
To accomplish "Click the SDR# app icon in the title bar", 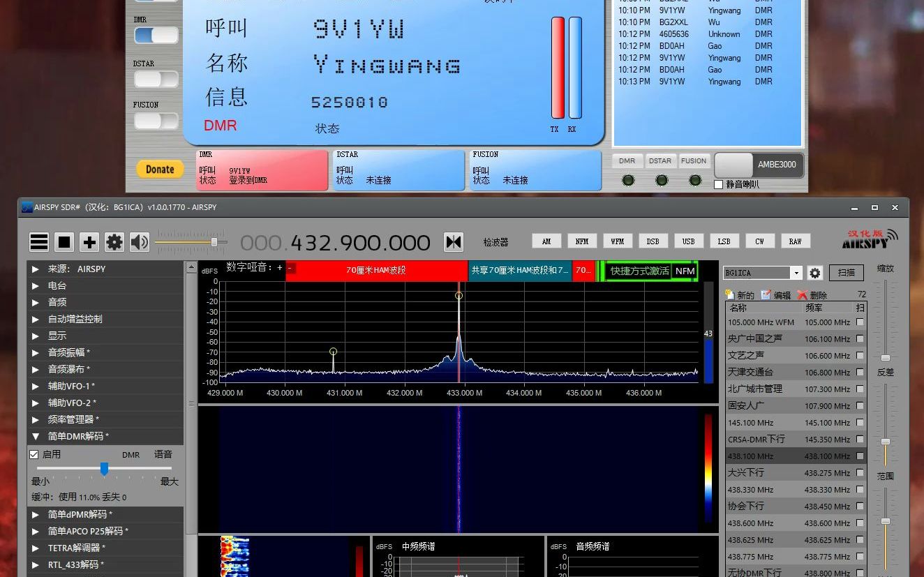I will tap(27, 207).
